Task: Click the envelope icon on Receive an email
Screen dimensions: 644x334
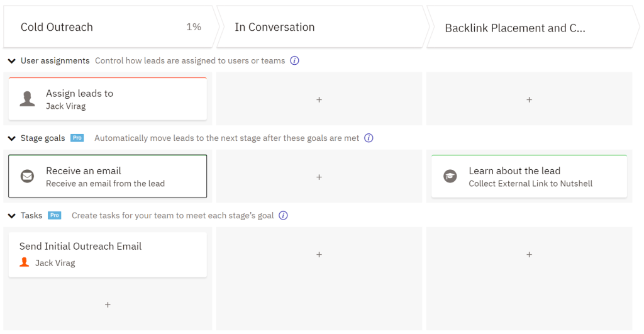Action: [x=28, y=176]
